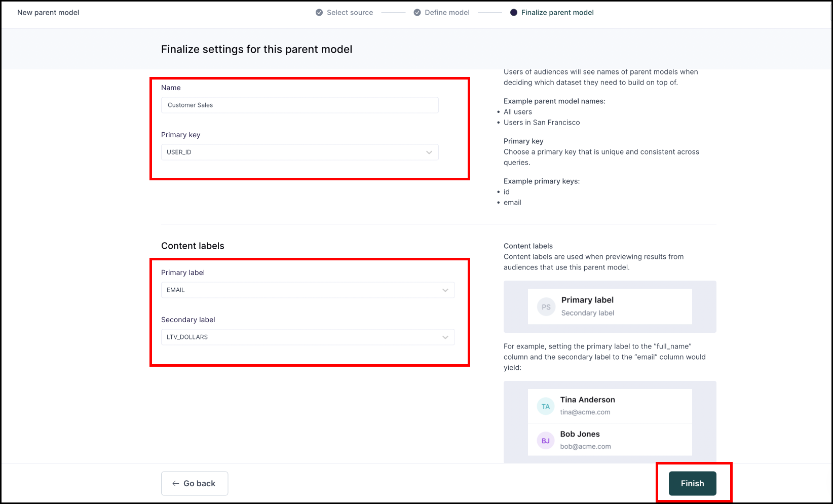This screenshot has width=833, height=504.
Task: Switch to the Define model step
Action: click(x=447, y=12)
